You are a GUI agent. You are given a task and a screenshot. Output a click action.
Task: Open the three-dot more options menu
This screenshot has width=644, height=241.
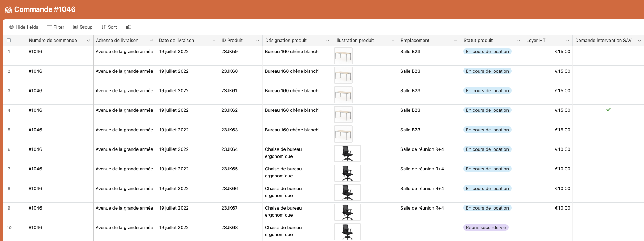144,27
